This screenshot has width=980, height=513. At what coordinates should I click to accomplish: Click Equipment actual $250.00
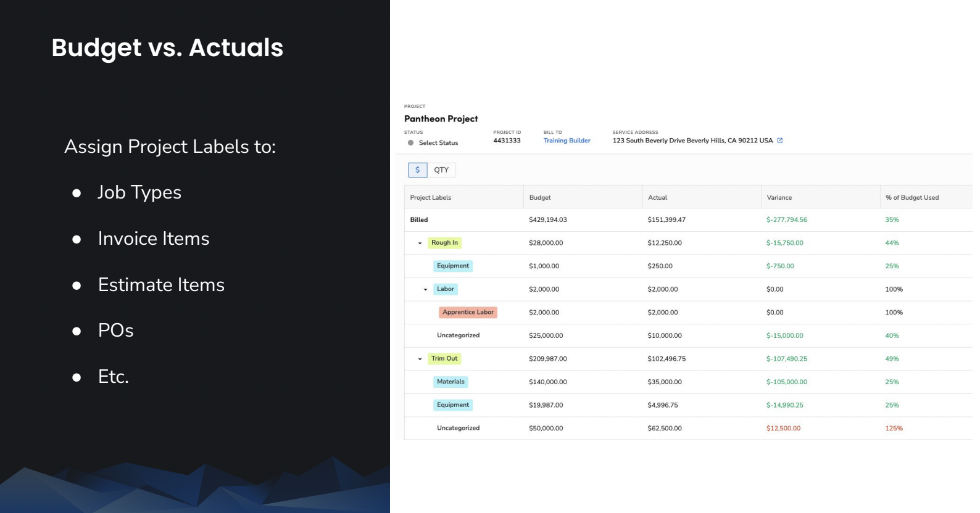point(660,266)
